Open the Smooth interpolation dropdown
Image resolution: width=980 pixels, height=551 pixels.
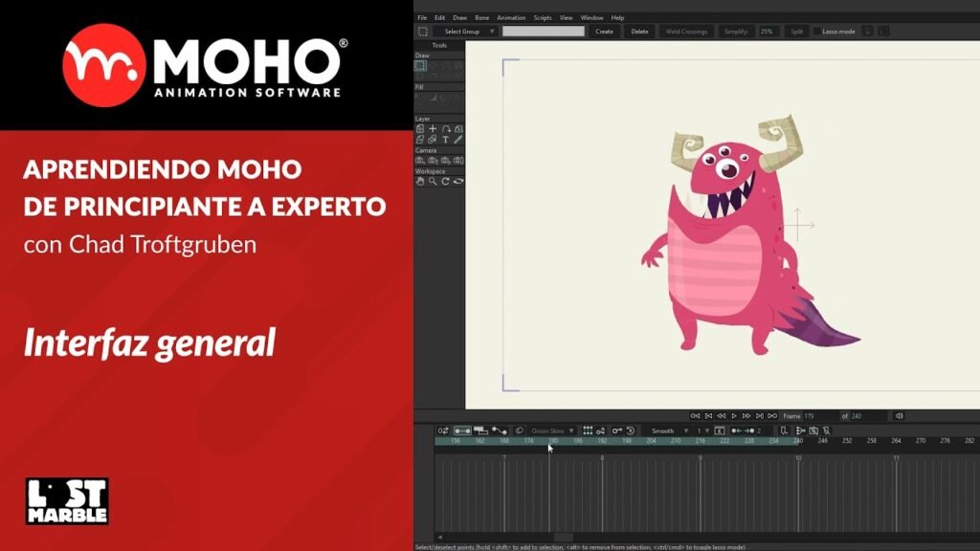pyautogui.click(x=668, y=430)
